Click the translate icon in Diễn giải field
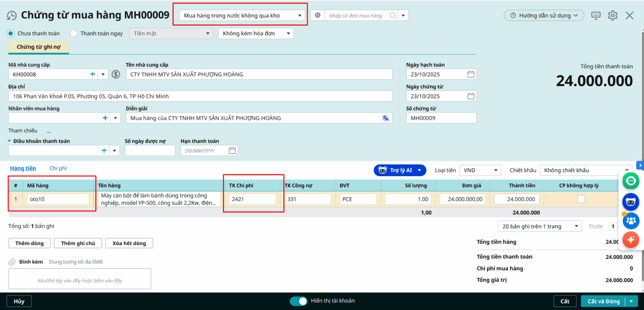The image size is (644, 310). (x=385, y=118)
